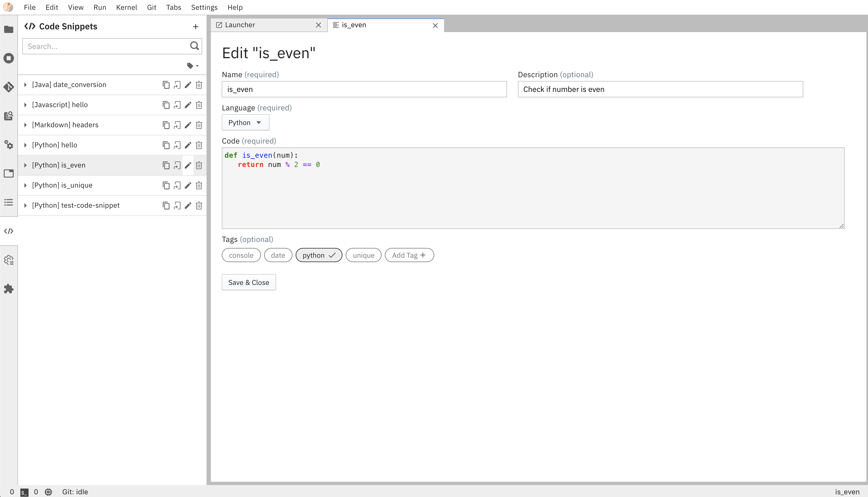Image resolution: width=868 pixels, height=497 pixels.
Task: Edit the Javascript hello snippet
Action: coord(188,105)
